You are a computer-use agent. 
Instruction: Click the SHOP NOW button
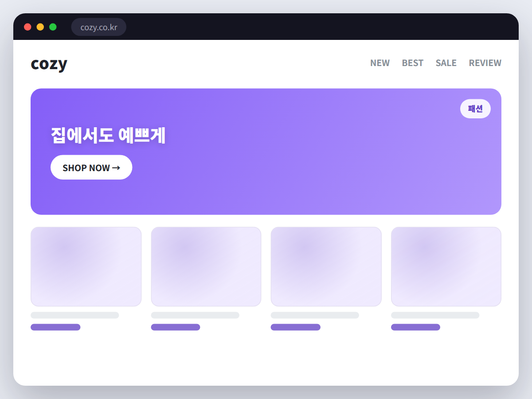[91, 167]
